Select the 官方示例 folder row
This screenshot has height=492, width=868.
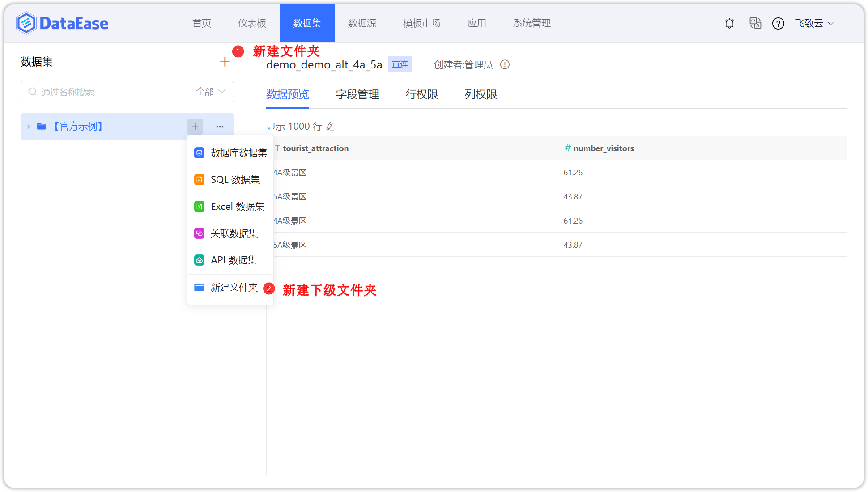click(x=127, y=127)
